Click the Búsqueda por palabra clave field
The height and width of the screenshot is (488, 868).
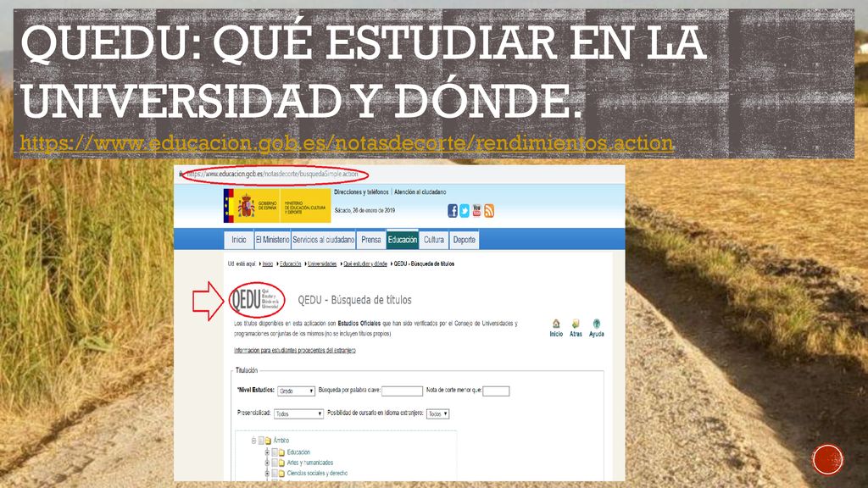(403, 391)
